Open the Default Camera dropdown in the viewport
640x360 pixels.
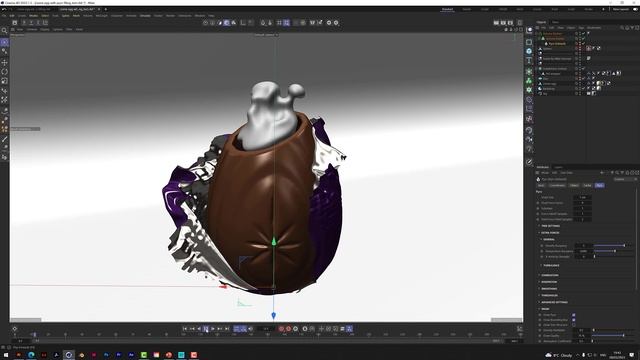[267, 35]
